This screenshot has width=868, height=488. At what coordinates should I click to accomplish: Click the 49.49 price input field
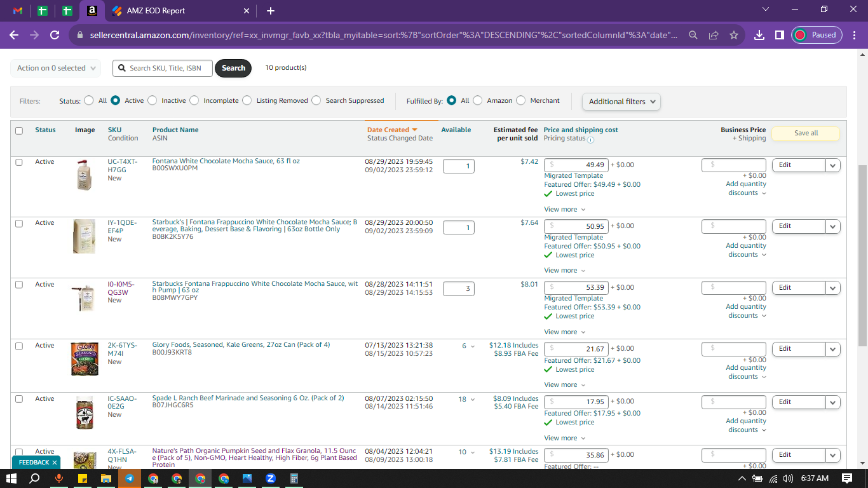(x=577, y=165)
